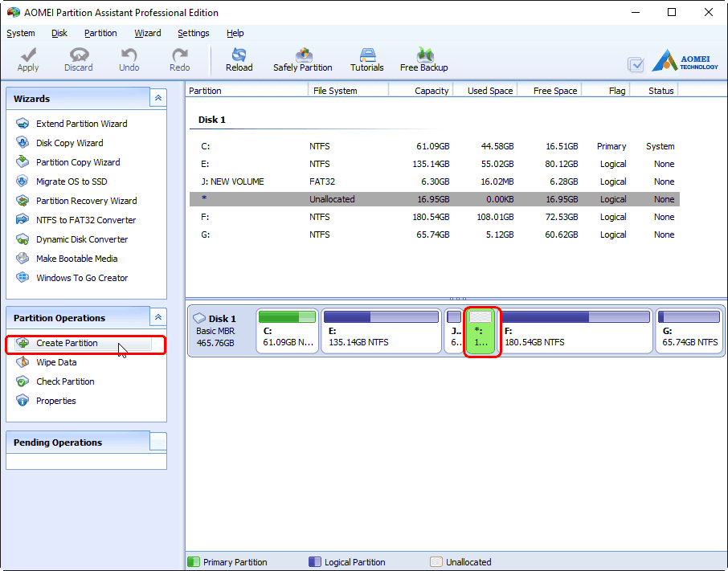Click the Free Backup toolbar icon
Viewport: 728px width, 571px height.
(x=424, y=60)
